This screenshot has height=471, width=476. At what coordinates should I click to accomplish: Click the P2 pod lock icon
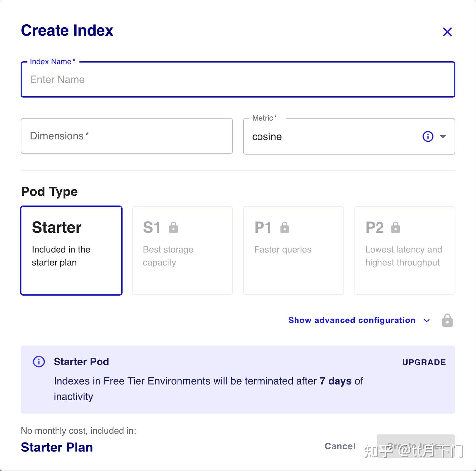click(396, 228)
